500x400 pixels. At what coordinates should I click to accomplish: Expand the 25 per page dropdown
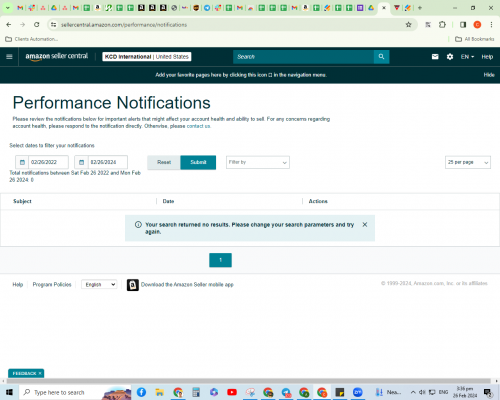pos(468,162)
